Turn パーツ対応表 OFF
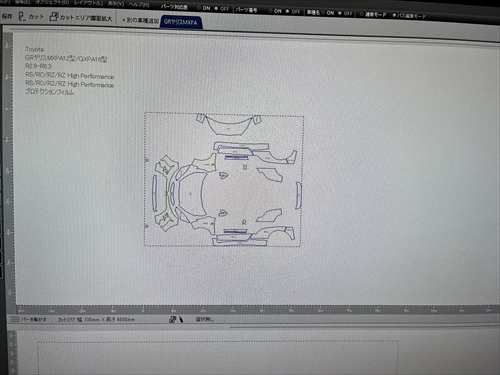The width and height of the screenshot is (500, 375). point(222,9)
